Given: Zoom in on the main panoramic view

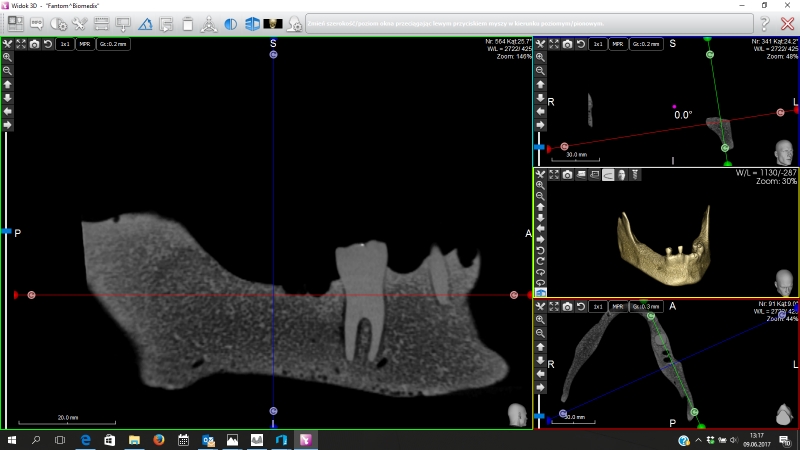Looking at the screenshot, I should pyautogui.click(x=7, y=58).
